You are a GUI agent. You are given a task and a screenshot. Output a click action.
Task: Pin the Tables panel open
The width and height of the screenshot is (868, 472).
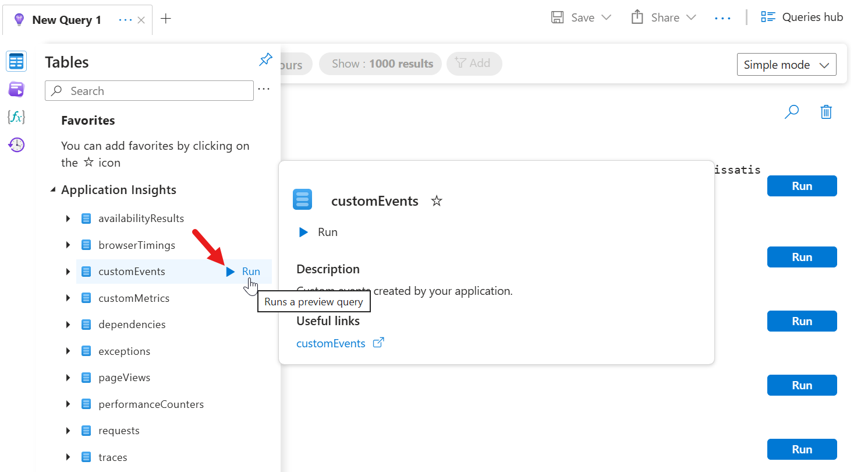pyautogui.click(x=265, y=59)
